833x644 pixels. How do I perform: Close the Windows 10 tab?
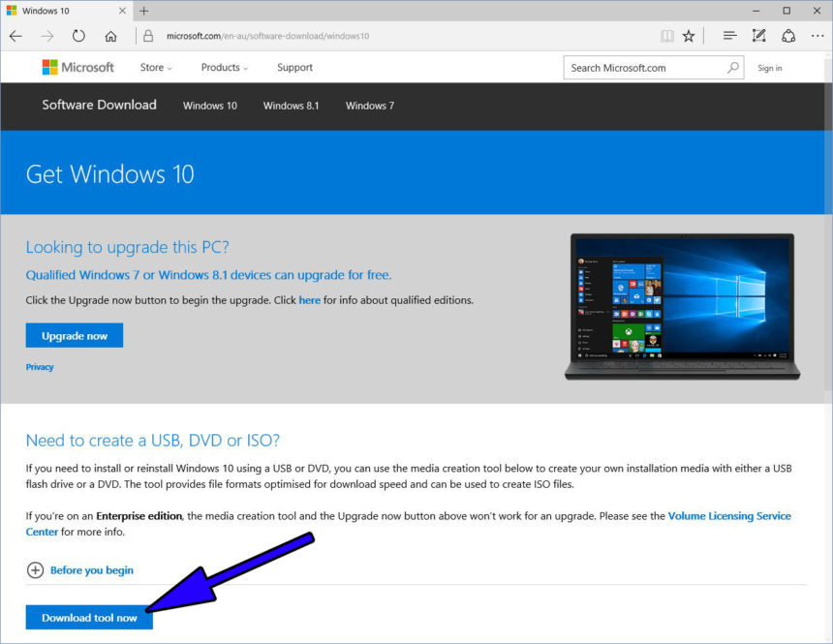click(x=122, y=11)
